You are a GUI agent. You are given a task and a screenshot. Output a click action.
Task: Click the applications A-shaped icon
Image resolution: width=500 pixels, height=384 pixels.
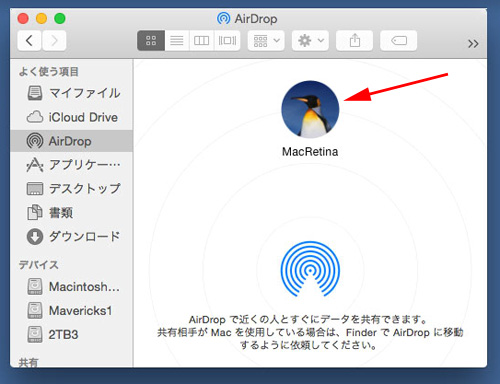(x=35, y=165)
